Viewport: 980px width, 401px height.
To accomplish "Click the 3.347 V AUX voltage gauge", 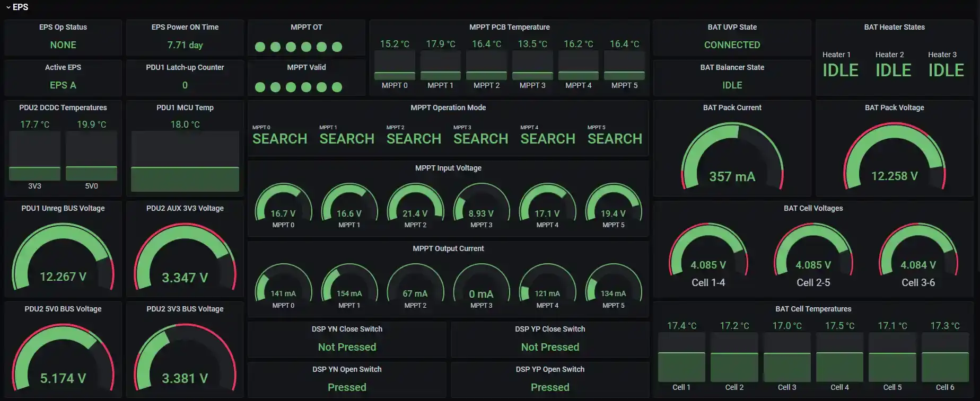I will coord(185,257).
